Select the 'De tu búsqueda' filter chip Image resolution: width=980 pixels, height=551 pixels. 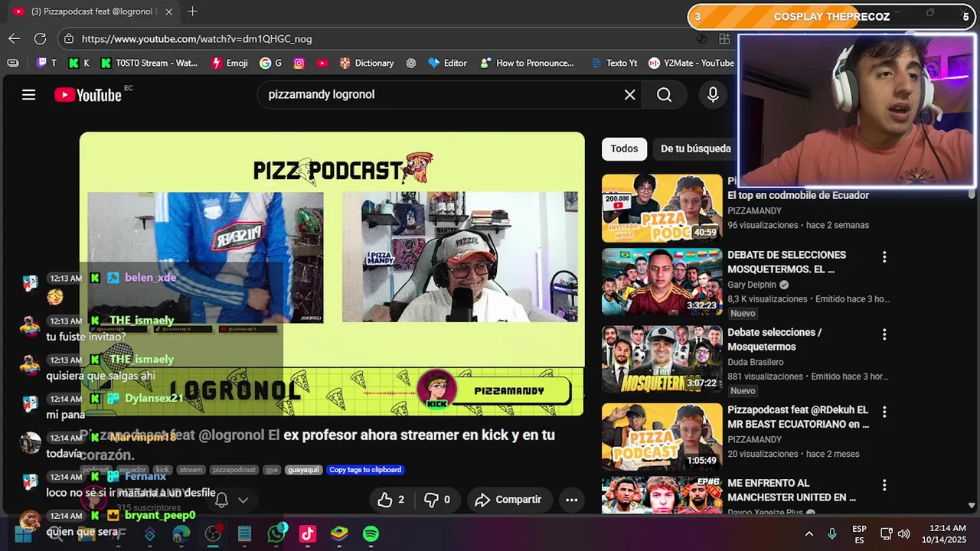(x=695, y=148)
